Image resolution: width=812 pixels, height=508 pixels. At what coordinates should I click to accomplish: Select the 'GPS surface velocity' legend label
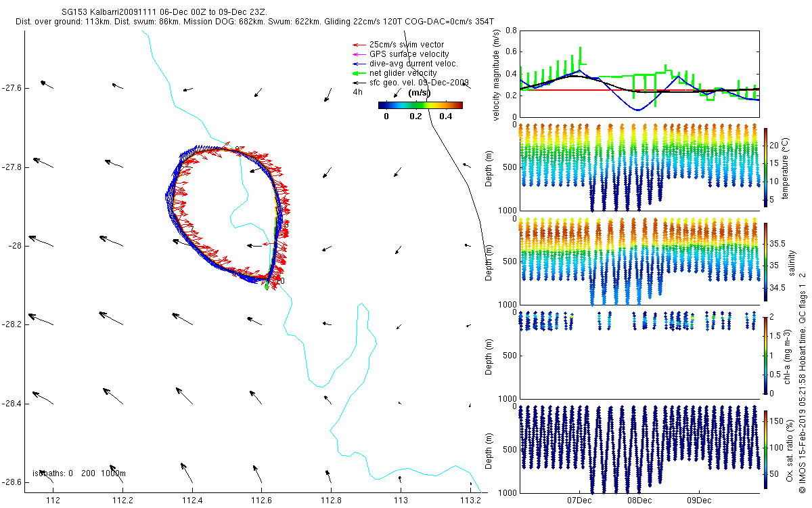(409, 54)
